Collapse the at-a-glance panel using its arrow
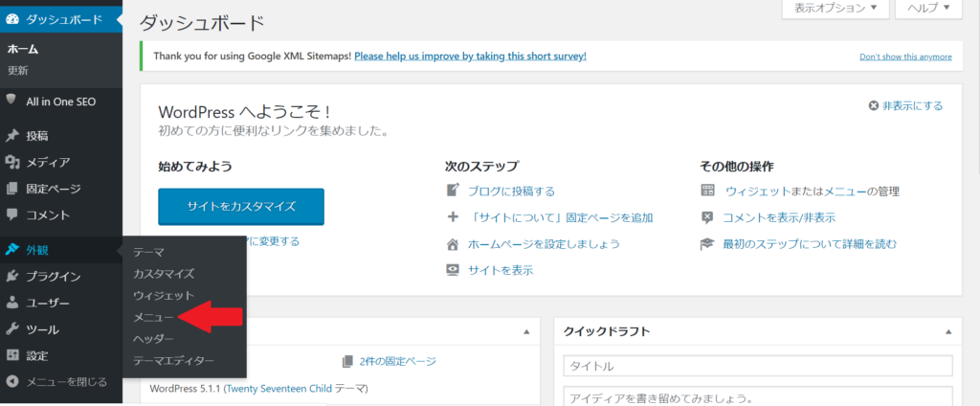This screenshot has width=980, height=406. [526, 331]
